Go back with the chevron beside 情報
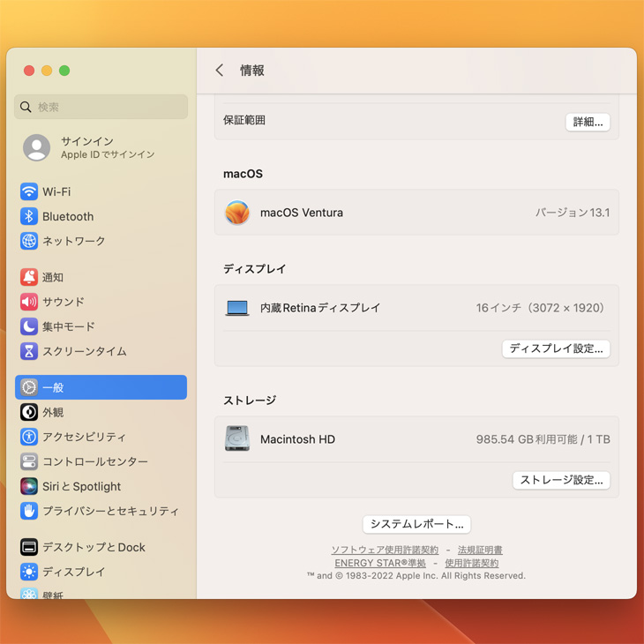Image resolution: width=644 pixels, height=644 pixels. pyautogui.click(x=220, y=71)
